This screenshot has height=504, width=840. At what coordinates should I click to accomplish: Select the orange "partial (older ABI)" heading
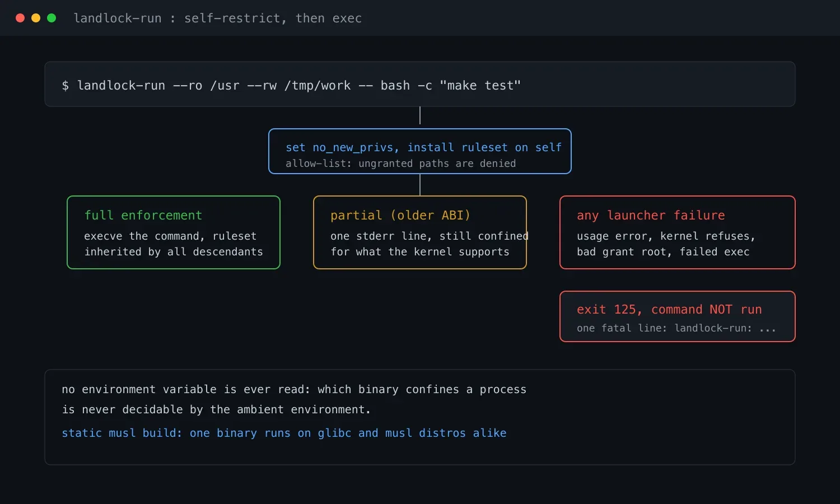click(400, 215)
